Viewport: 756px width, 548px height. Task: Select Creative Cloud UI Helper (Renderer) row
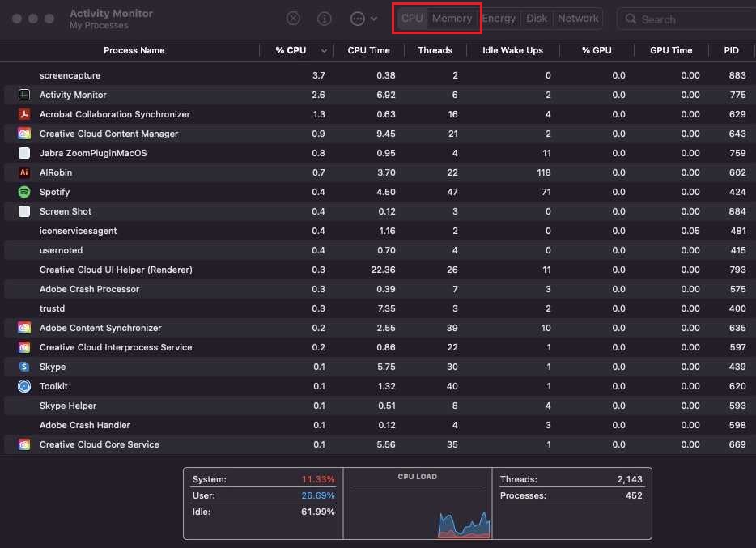click(x=380, y=270)
